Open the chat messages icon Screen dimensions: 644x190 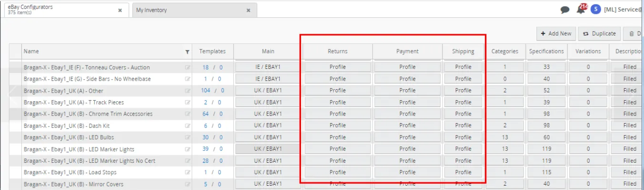point(565,10)
